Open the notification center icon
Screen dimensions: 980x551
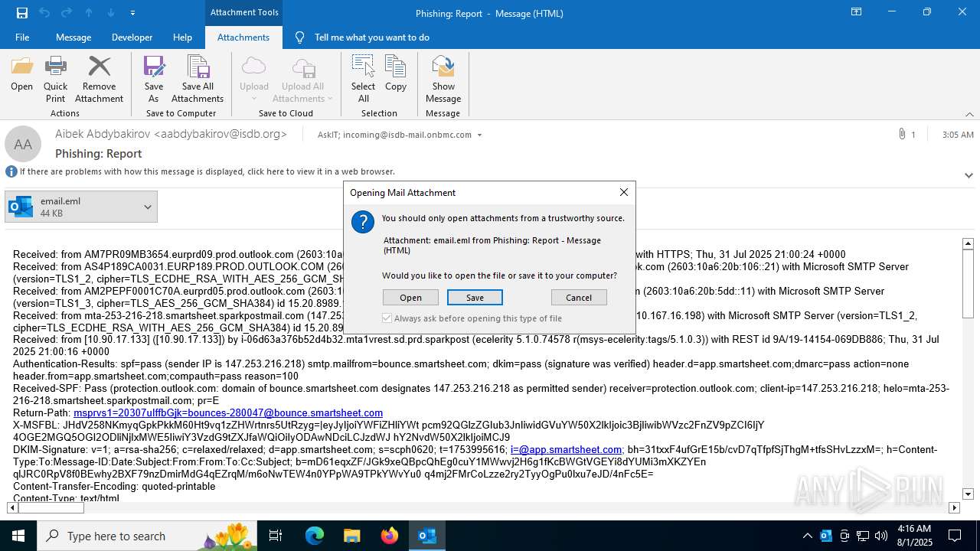(x=955, y=536)
